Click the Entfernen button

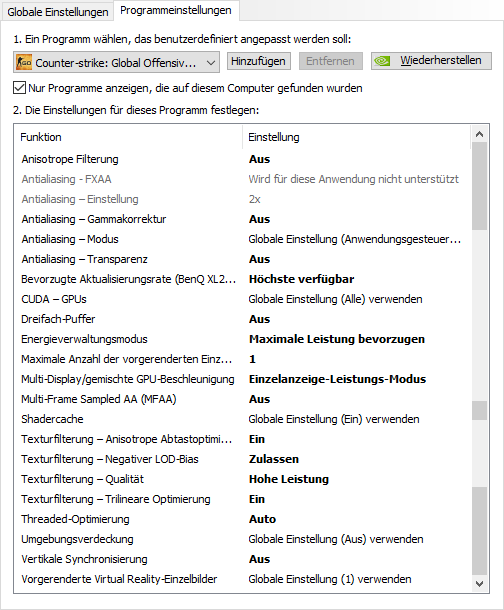[x=331, y=61]
